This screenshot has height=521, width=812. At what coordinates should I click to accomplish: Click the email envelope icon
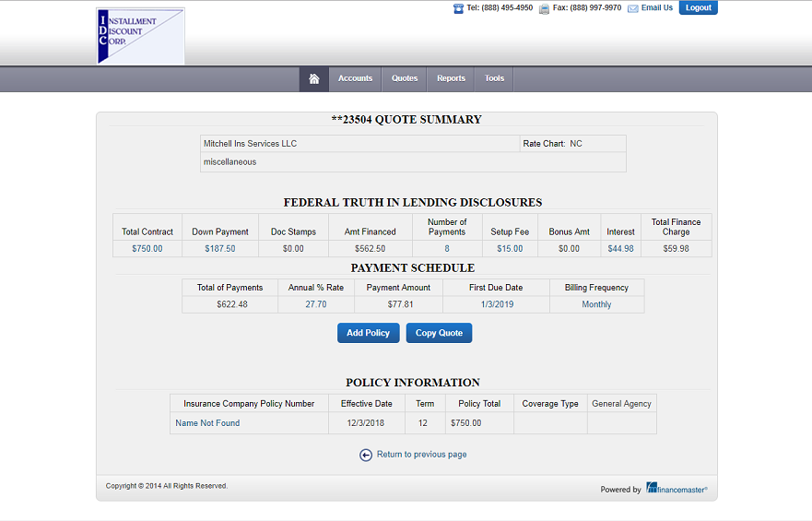coord(632,8)
